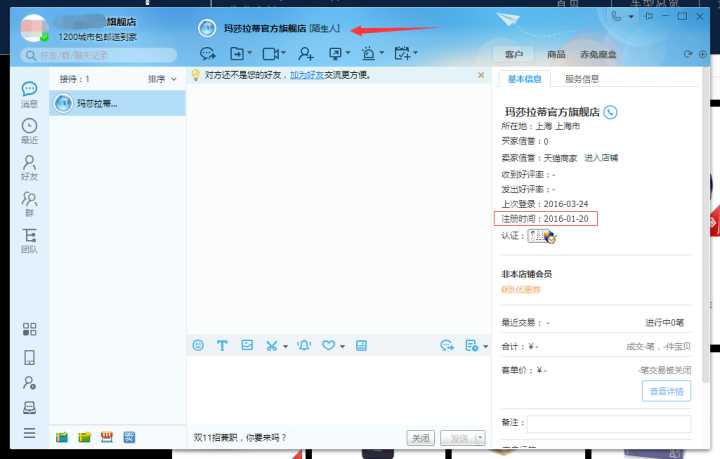Expand the video call dropdown arrow
This screenshot has width=720, height=459.
point(286,54)
